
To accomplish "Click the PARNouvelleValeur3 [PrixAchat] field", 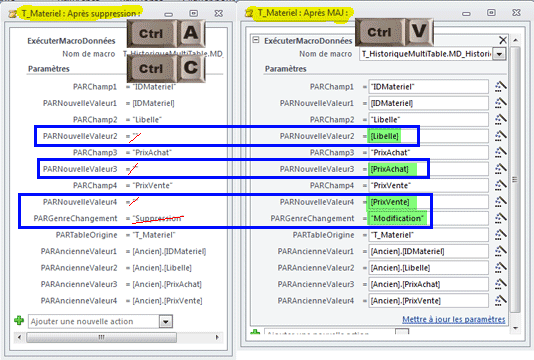I will click(x=428, y=169).
